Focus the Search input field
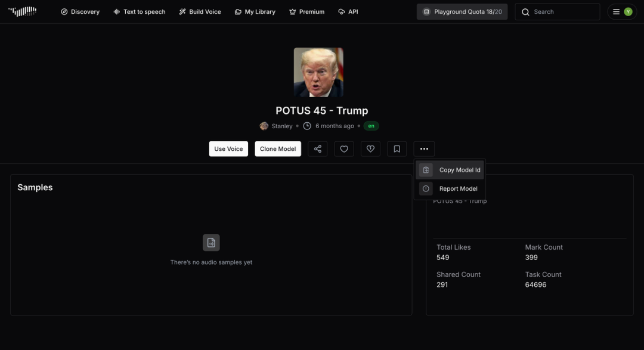644x350 pixels. click(x=563, y=12)
